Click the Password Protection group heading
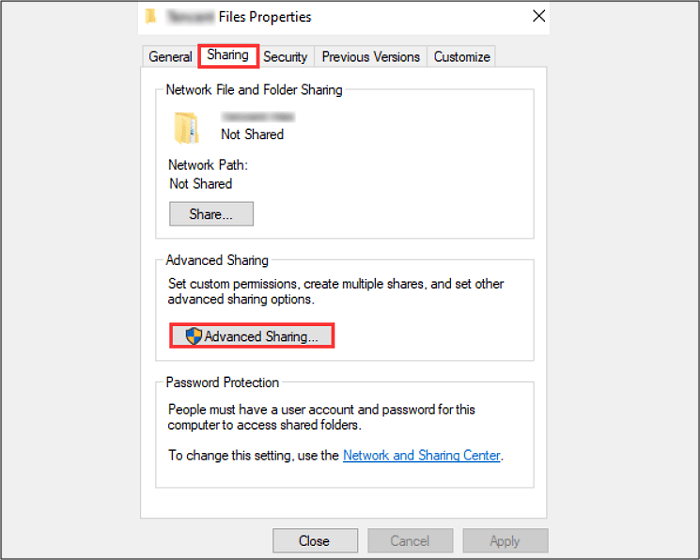The image size is (700, 560). click(x=222, y=382)
